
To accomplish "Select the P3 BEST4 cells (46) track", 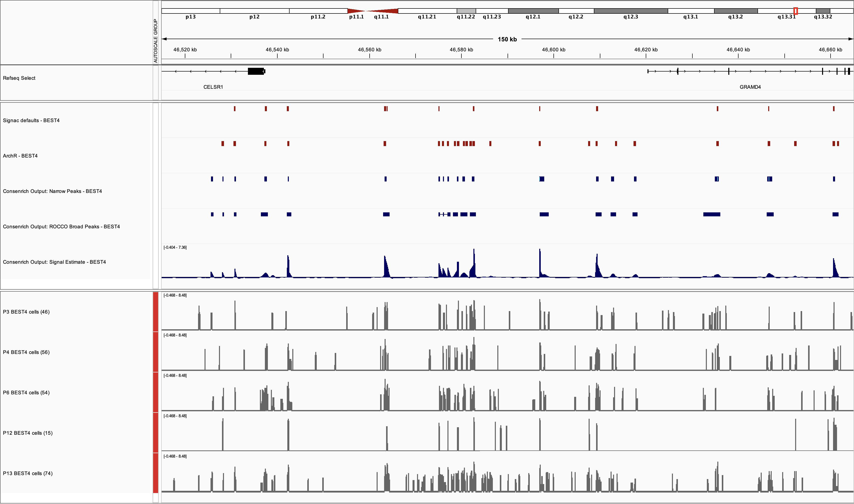I will click(26, 312).
